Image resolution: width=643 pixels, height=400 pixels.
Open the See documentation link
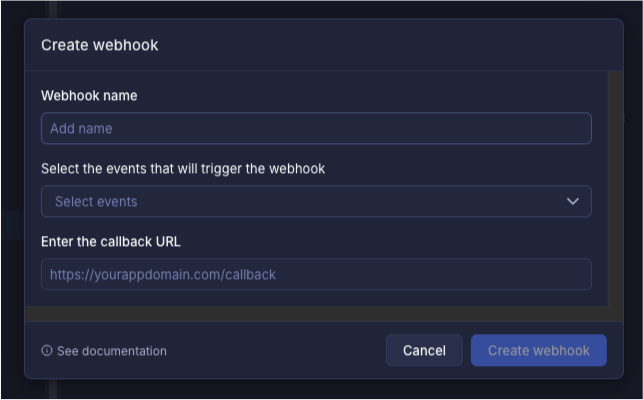coord(112,351)
